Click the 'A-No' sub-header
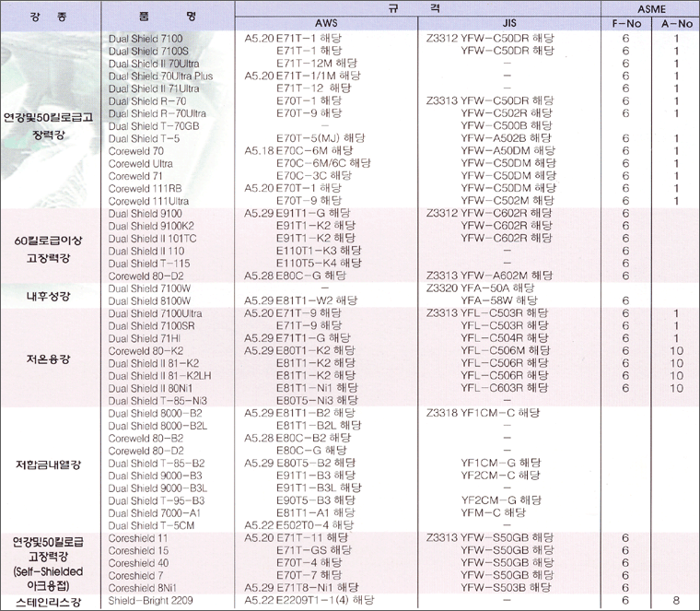Viewport: 700px width, 611px height. [677, 24]
